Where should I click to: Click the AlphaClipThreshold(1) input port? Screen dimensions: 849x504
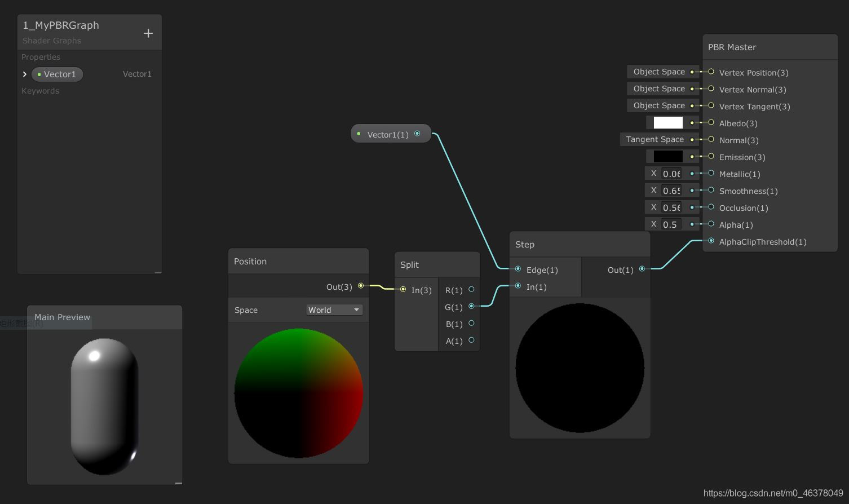pos(711,241)
